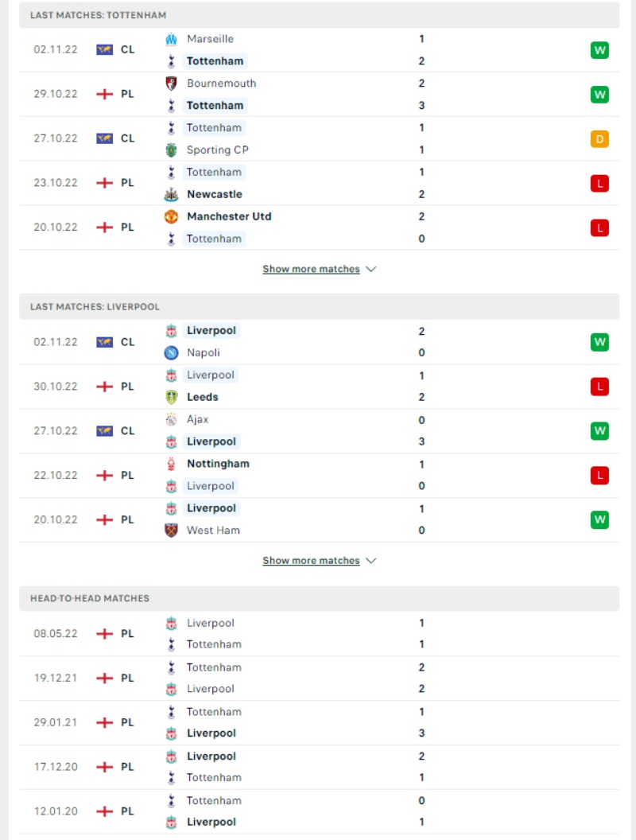The width and height of the screenshot is (636, 840).
Task: Click the Ajax club crest icon
Action: click(x=171, y=419)
